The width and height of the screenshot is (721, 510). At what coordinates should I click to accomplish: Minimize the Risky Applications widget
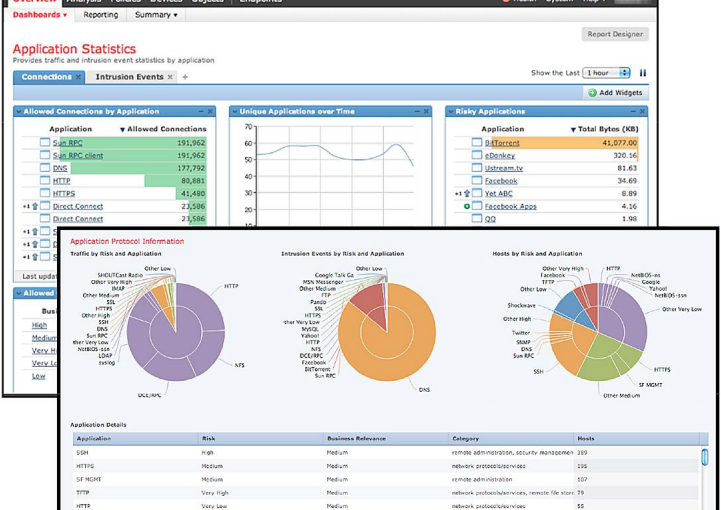[x=632, y=112]
